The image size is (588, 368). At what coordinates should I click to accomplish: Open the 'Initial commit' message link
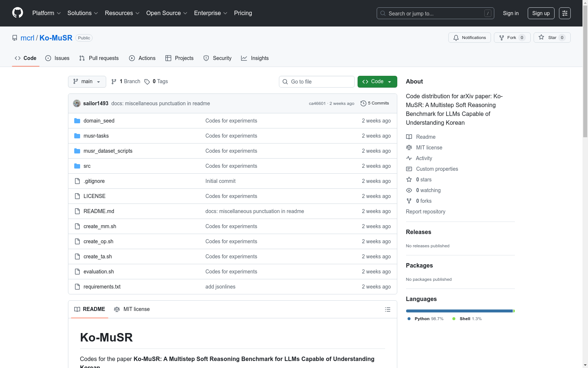tap(220, 181)
